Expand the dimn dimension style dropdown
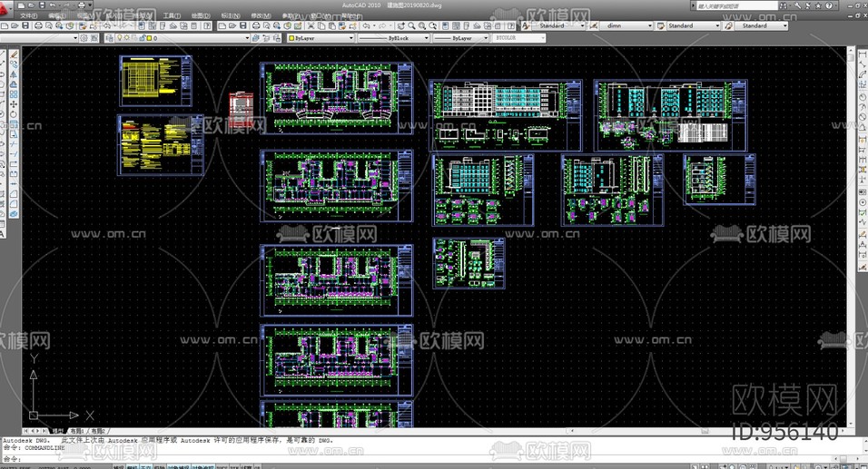The width and height of the screenshot is (868, 469). (650, 25)
